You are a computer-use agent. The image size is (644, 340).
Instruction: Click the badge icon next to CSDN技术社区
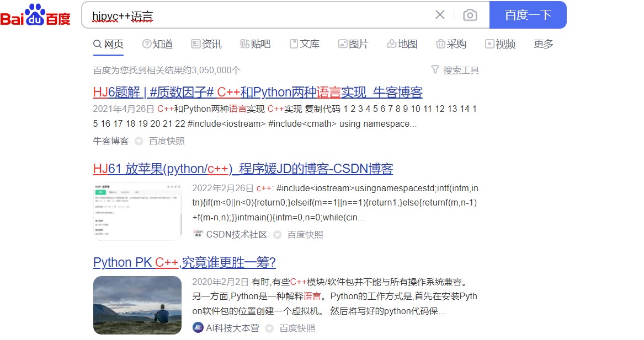tap(277, 235)
